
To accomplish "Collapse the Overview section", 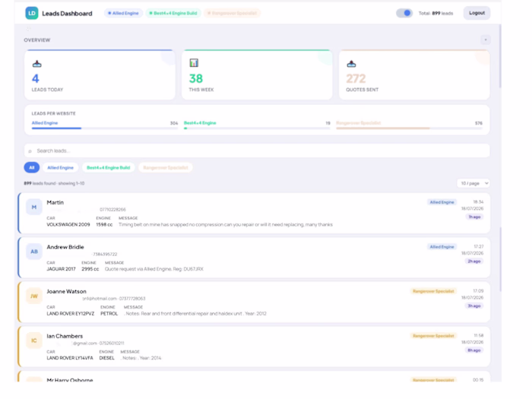I will [486, 40].
